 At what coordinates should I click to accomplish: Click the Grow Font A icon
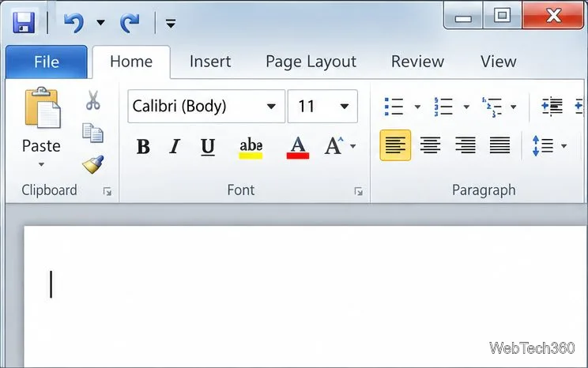(x=334, y=146)
